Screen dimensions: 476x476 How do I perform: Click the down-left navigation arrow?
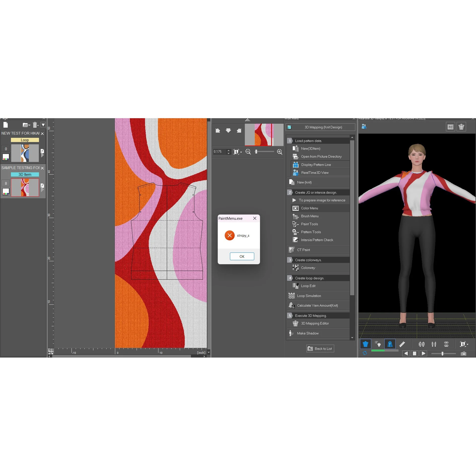pos(218,131)
